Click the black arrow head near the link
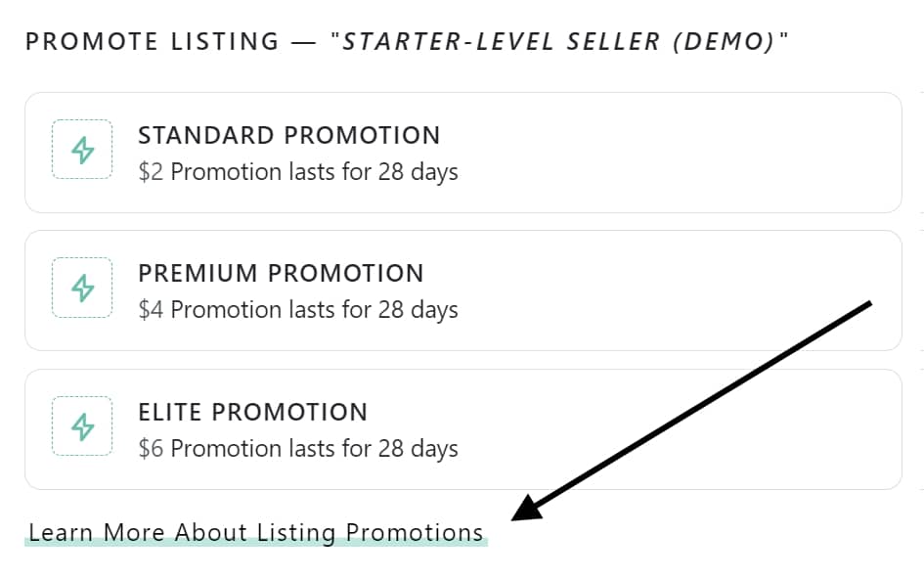Image resolution: width=924 pixels, height=580 pixels. click(527, 509)
